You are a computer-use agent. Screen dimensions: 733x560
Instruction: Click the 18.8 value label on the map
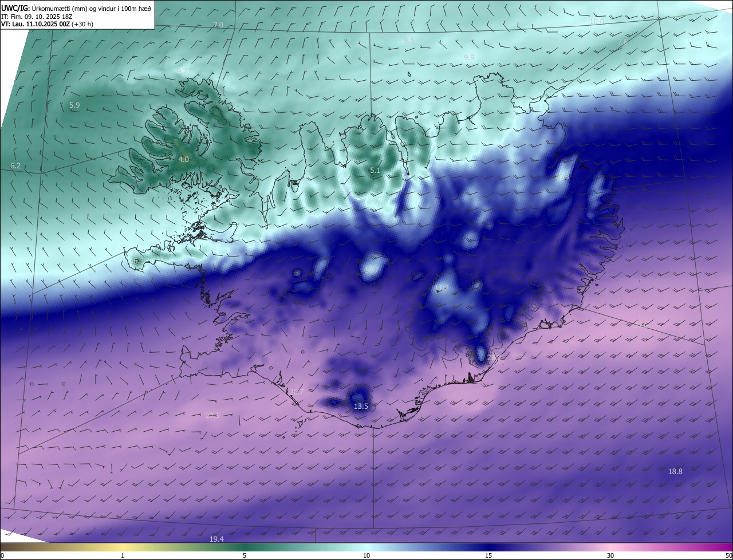click(675, 472)
